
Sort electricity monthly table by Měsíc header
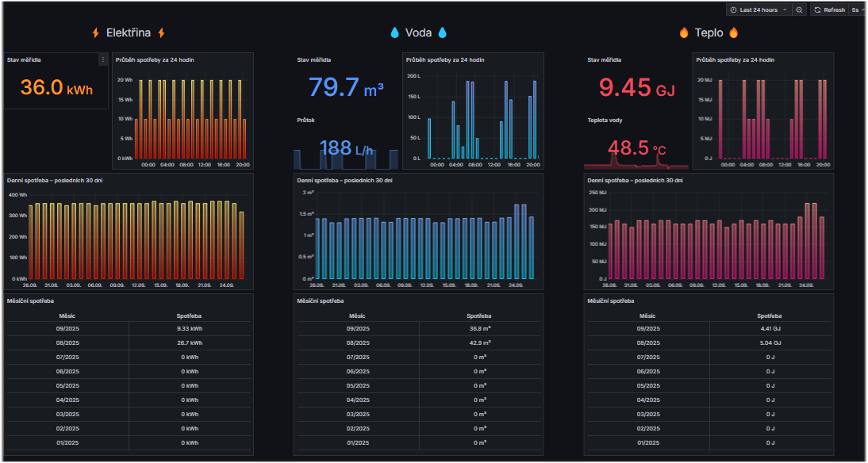pyautogui.click(x=67, y=316)
